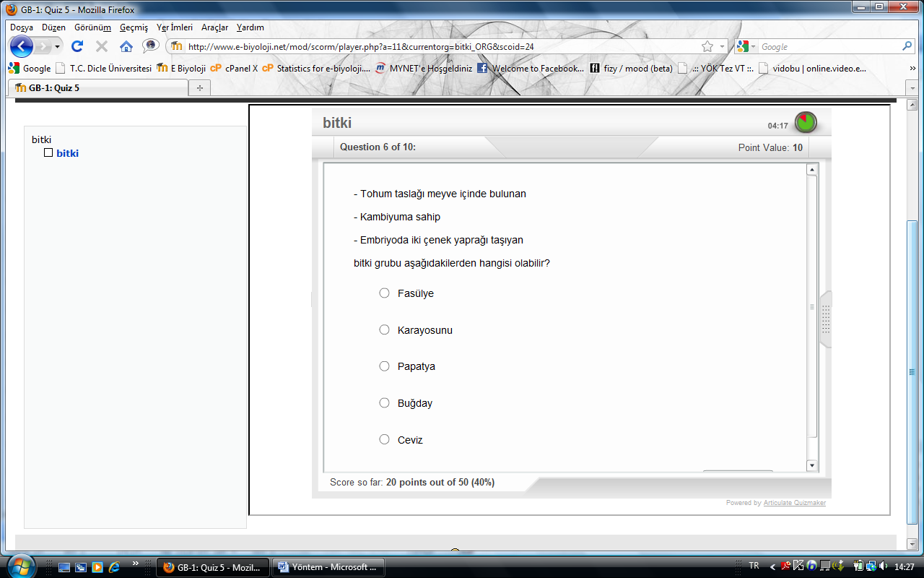Image resolution: width=924 pixels, height=578 pixels.
Task: Go to the Home page icon
Action: tap(126, 46)
